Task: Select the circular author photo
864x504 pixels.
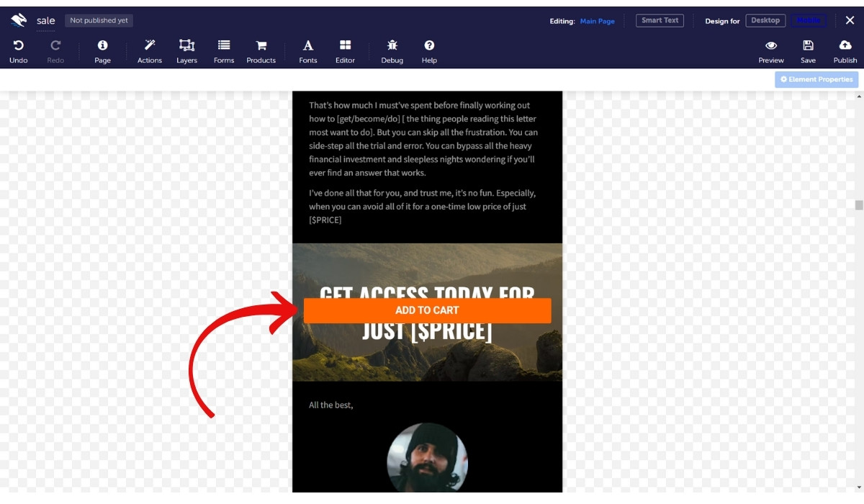Action: pyautogui.click(x=428, y=456)
